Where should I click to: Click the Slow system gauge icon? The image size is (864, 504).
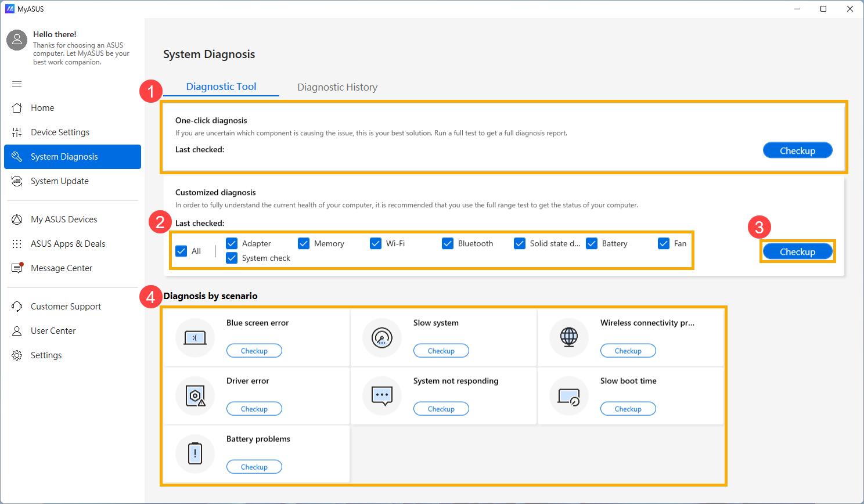[x=382, y=337]
